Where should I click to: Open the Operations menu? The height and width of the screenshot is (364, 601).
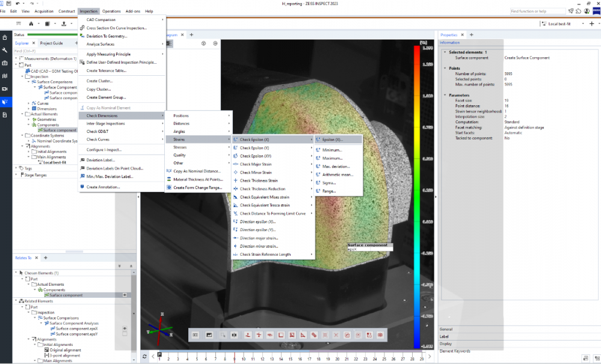111,11
